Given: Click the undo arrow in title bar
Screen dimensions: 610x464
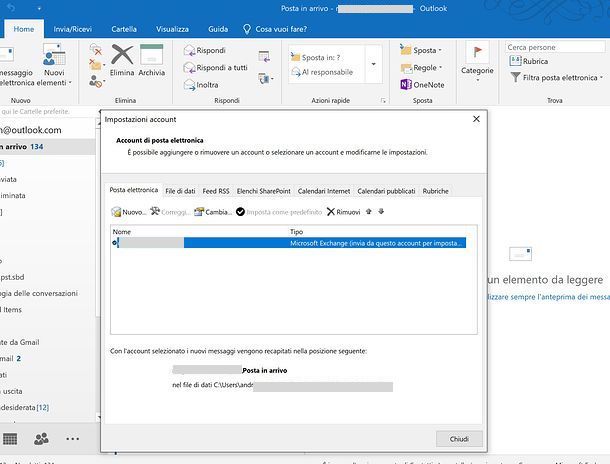Looking at the screenshot, I should (11, 8).
